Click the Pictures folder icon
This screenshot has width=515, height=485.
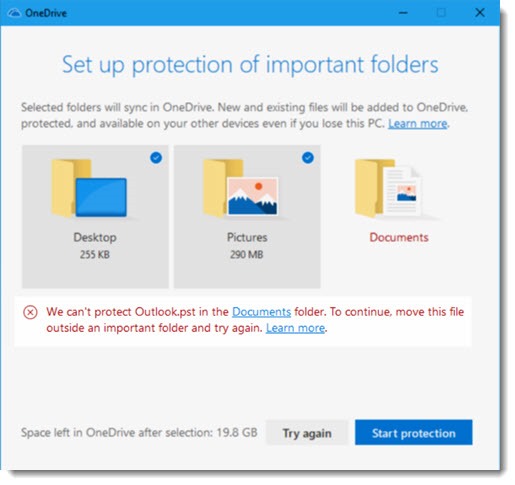241,189
